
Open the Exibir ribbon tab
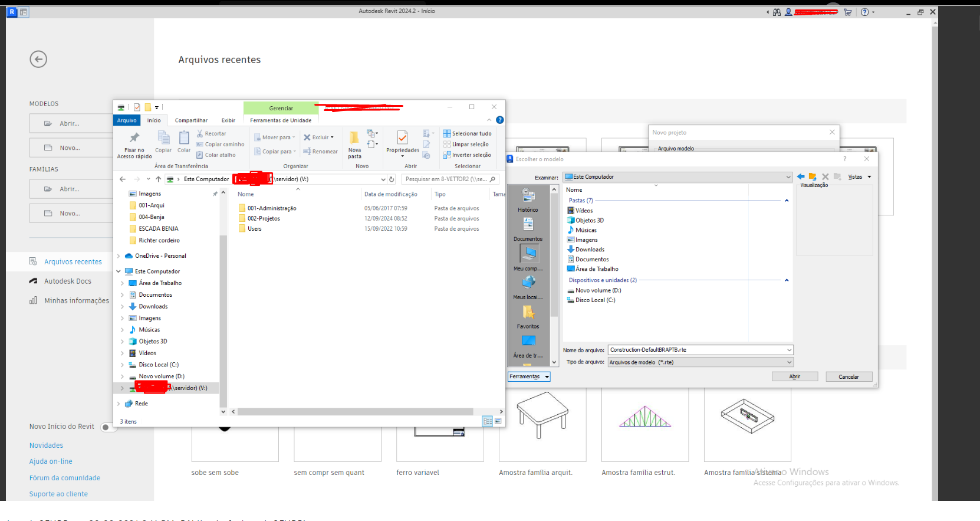[x=228, y=120]
